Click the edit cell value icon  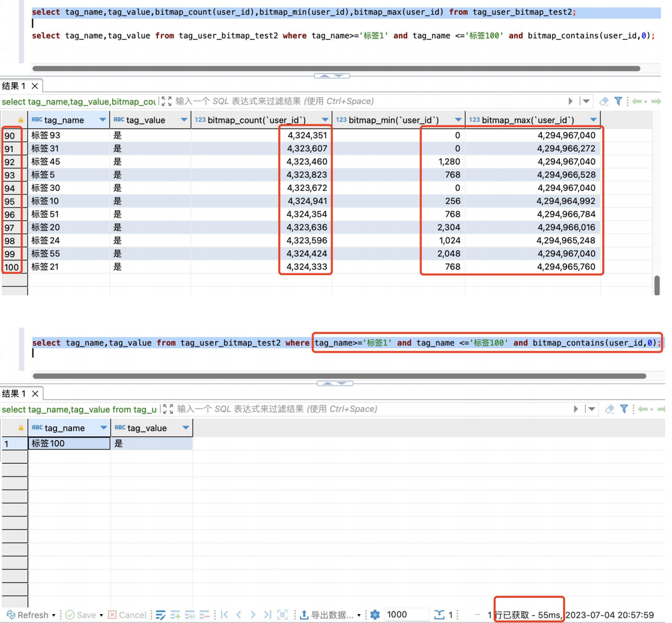tap(161, 615)
